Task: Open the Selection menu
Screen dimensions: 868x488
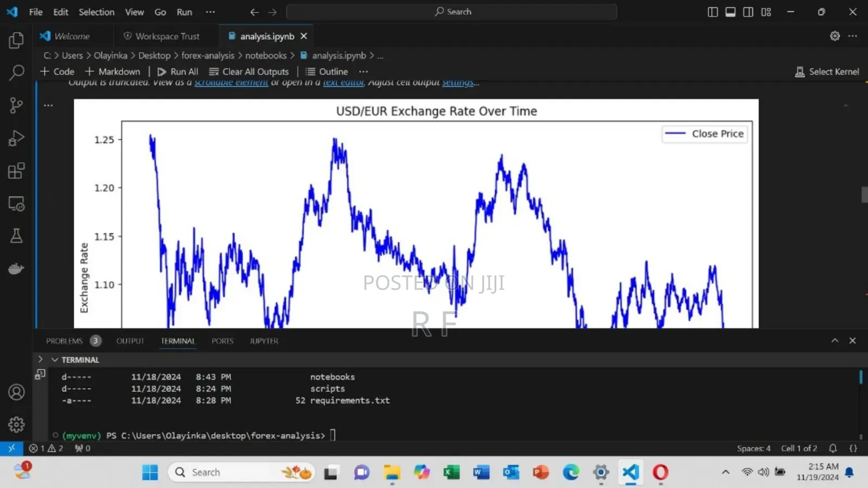Action: coord(97,12)
